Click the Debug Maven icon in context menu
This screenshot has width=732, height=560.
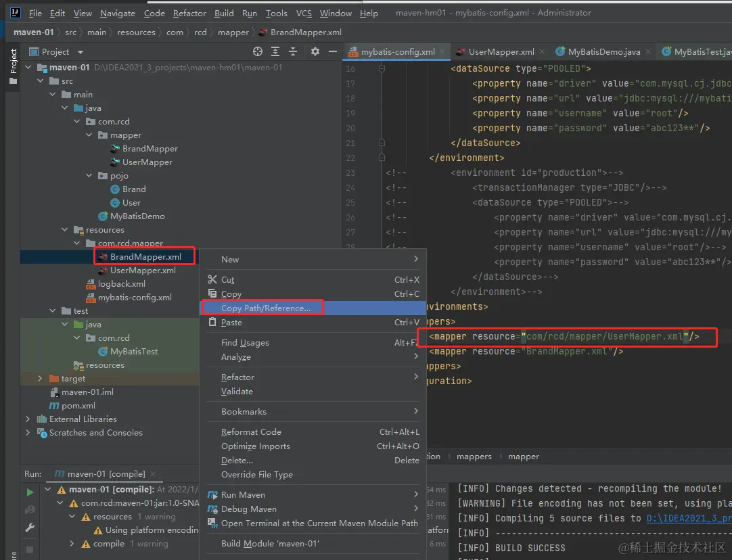pos(212,509)
